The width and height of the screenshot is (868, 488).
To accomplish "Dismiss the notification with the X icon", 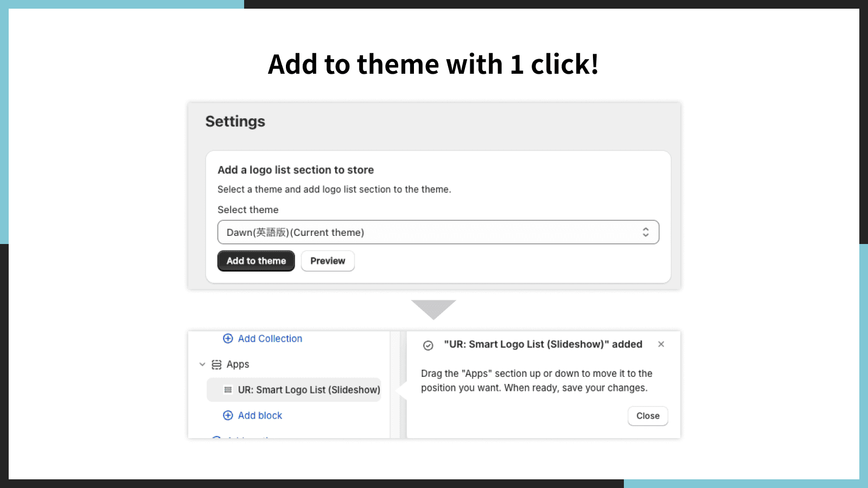I will tap(661, 344).
